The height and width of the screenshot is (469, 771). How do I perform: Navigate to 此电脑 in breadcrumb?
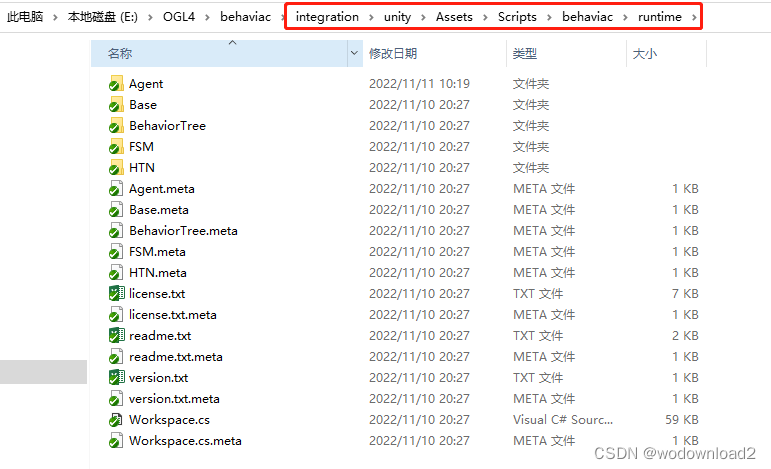click(25, 17)
